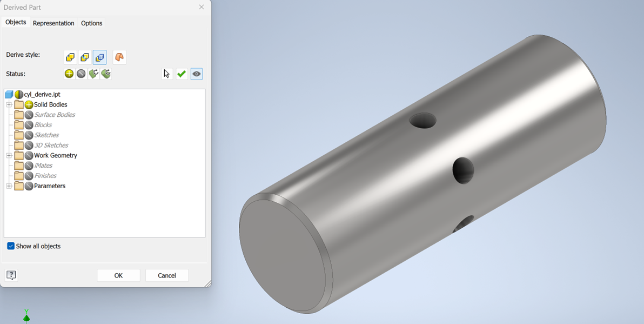Viewport: 644px width, 324px height.
Task: Uncheck the Show all objects checkbox
Action: (11, 246)
